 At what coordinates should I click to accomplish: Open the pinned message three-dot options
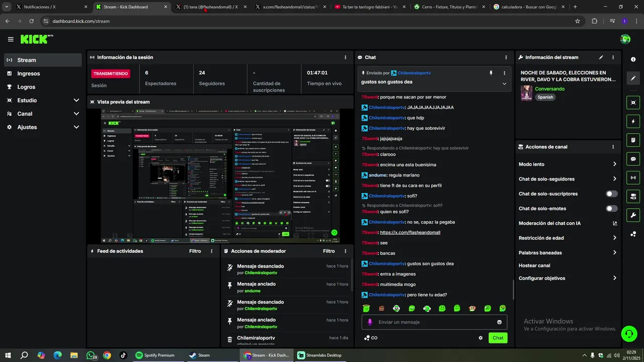(504, 73)
